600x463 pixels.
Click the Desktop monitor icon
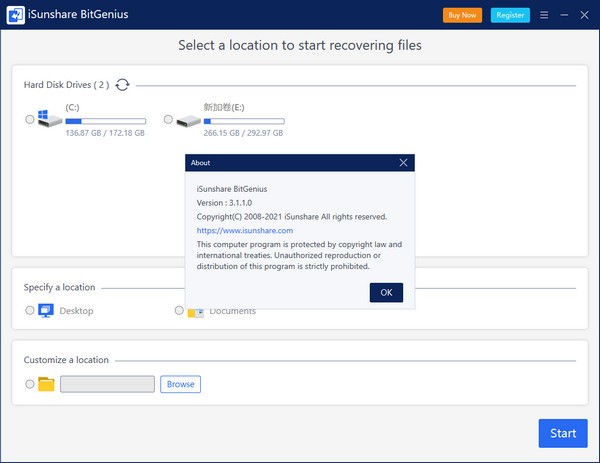(46, 311)
